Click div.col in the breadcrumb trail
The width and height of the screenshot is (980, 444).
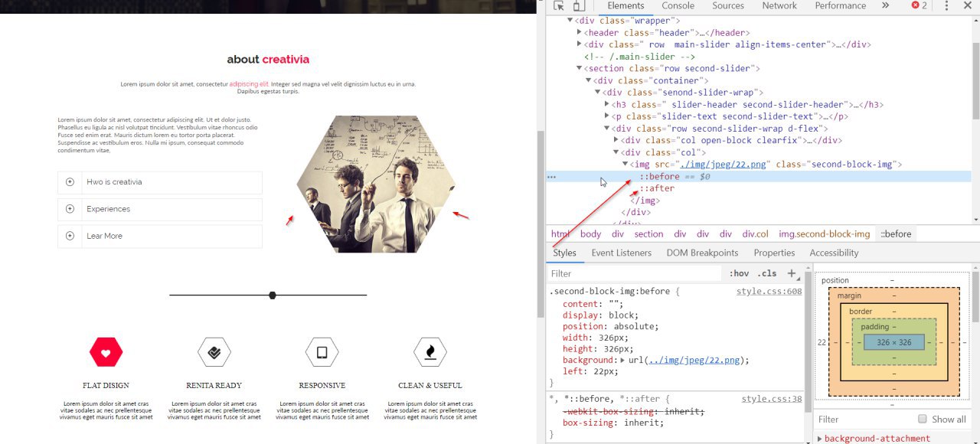[754, 233]
